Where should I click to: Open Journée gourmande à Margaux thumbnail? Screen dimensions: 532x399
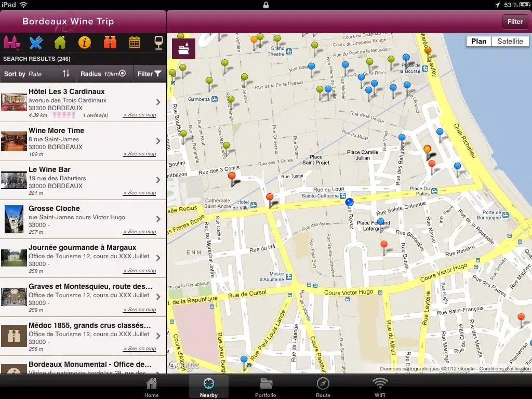tap(14, 258)
